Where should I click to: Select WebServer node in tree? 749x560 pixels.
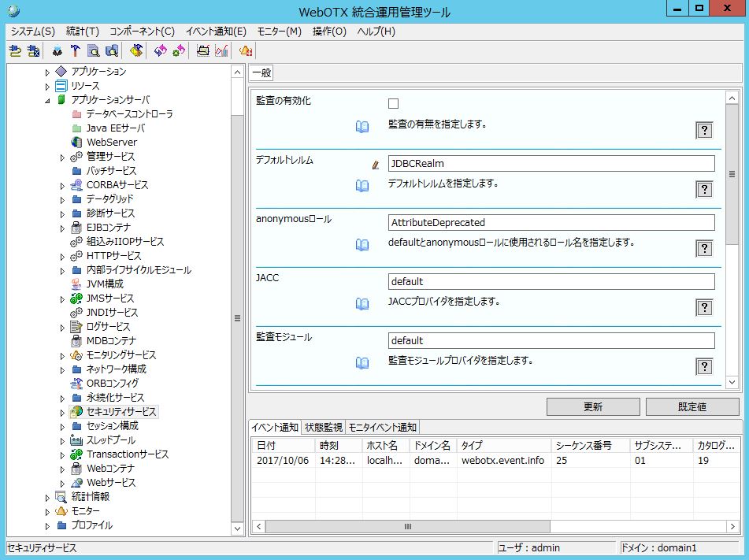coord(111,143)
